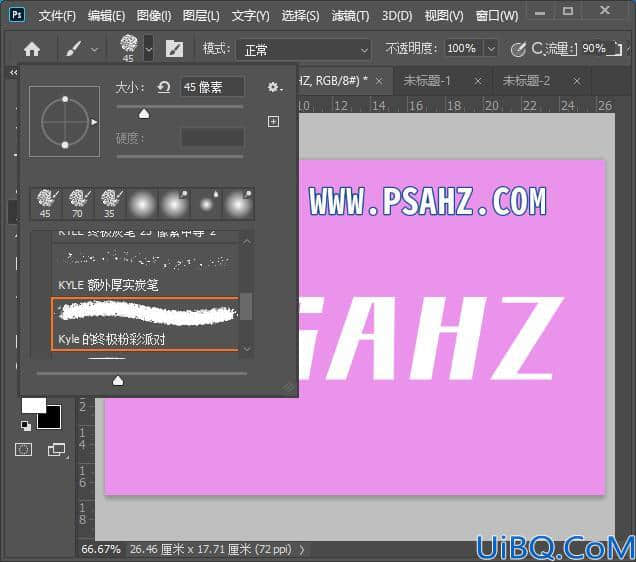636x562 pixels.
Task: Click the Home icon in options bar
Action: click(x=32, y=49)
